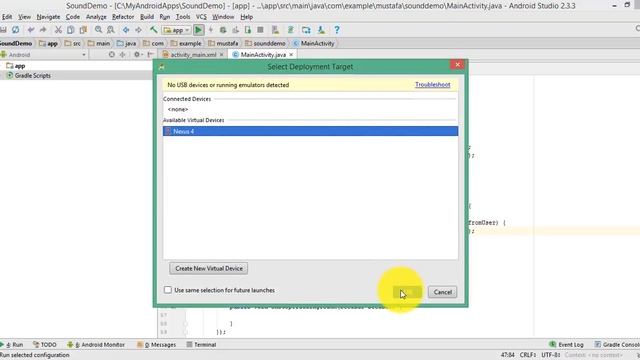Image resolution: width=640 pixels, height=360 pixels.
Task: Close the activity_main.xml editor tab
Action: click(x=222, y=54)
